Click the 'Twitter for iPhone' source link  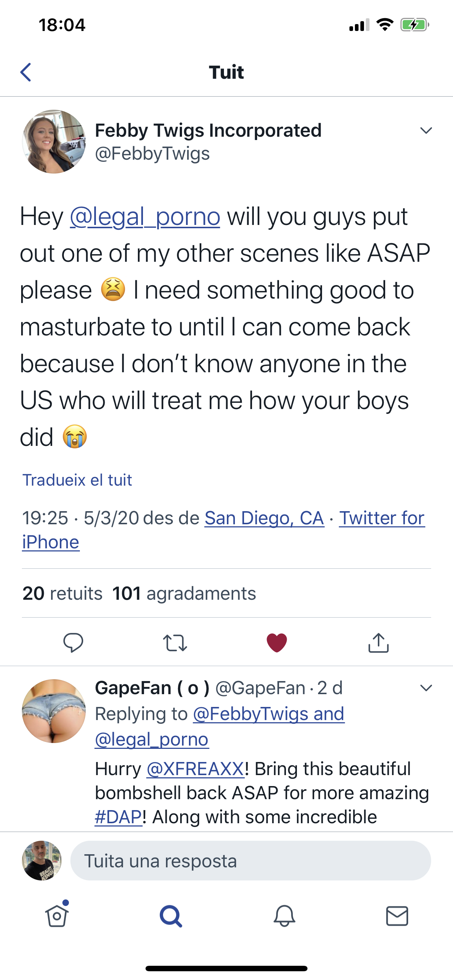point(382,518)
